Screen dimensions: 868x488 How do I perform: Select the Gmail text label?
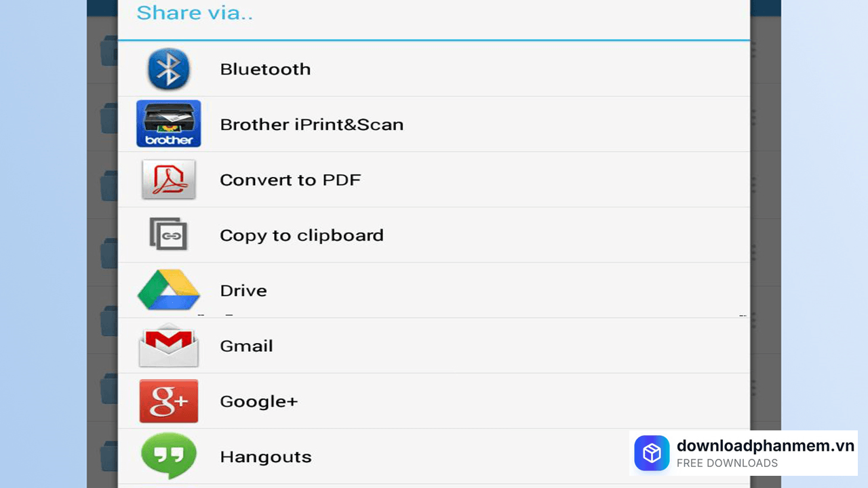246,346
